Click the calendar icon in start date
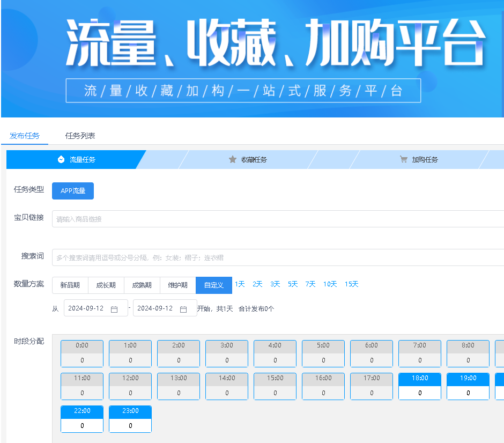 click(x=114, y=309)
